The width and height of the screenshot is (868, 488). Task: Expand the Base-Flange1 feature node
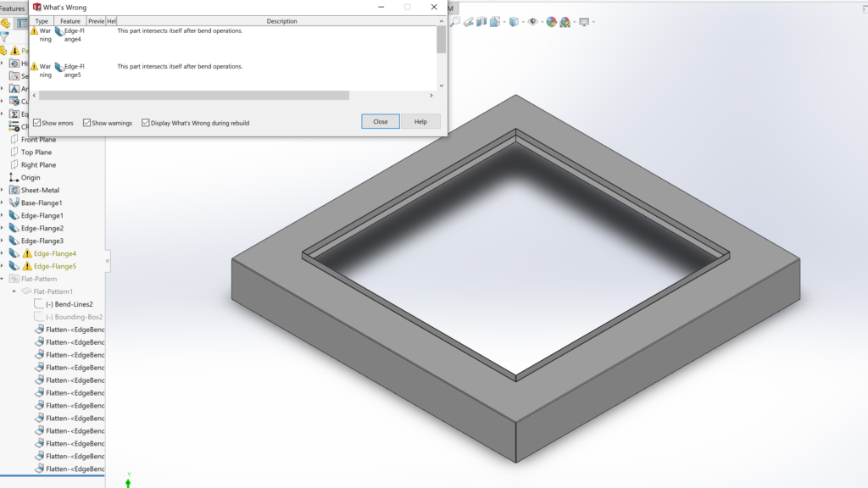point(3,203)
